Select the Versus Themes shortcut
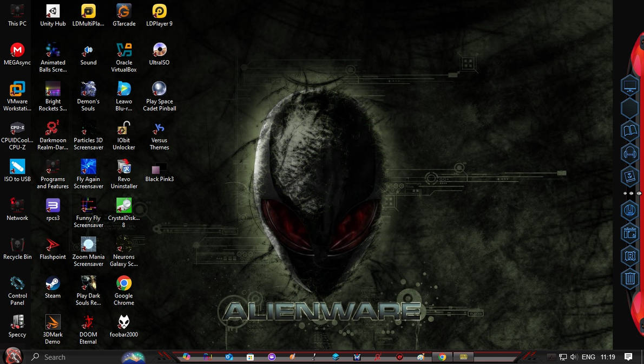The width and height of the screenshot is (644, 364). click(x=159, y=135)
